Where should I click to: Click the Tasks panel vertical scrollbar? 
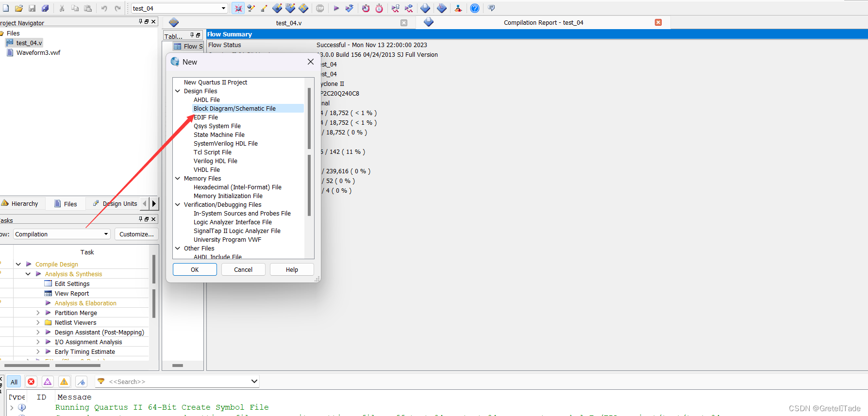click(154, 286)
